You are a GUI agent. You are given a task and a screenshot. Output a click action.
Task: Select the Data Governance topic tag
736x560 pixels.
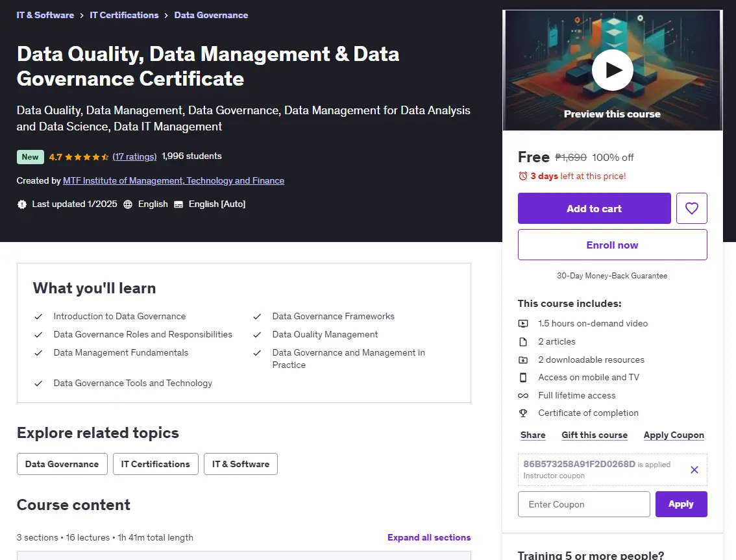pos(62,464)
